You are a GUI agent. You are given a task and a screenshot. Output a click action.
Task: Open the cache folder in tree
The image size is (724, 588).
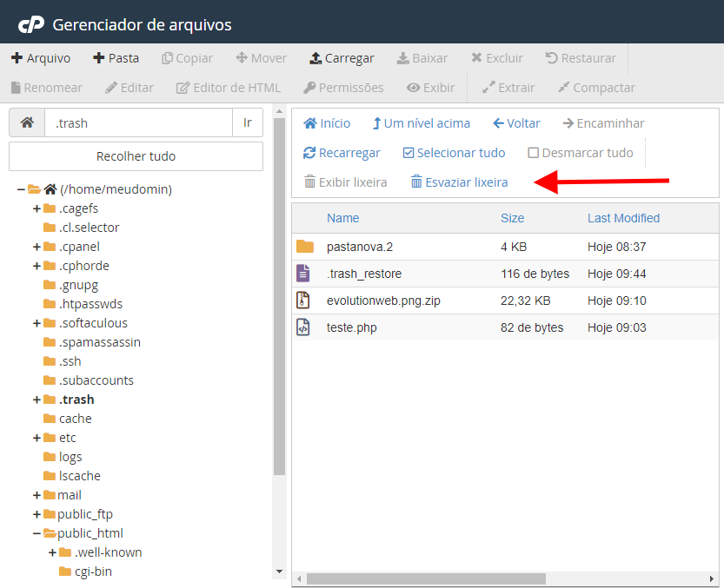(x=76, y=419)
